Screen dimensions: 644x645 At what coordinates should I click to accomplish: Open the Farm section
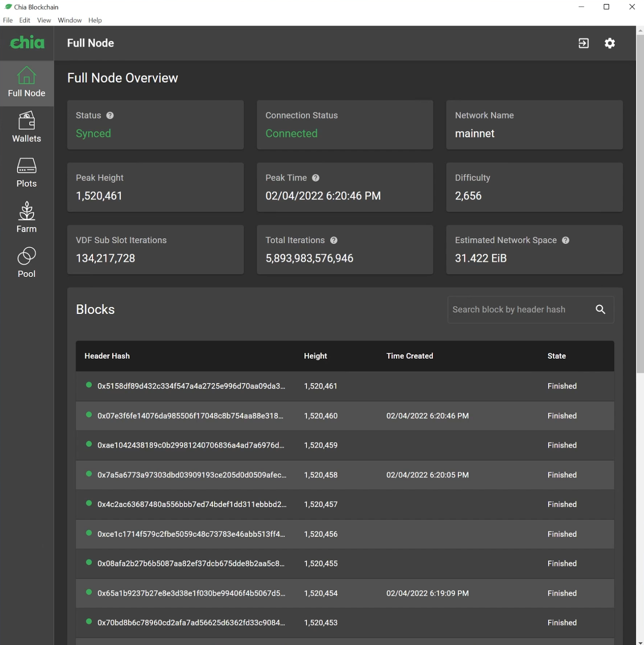27,218
